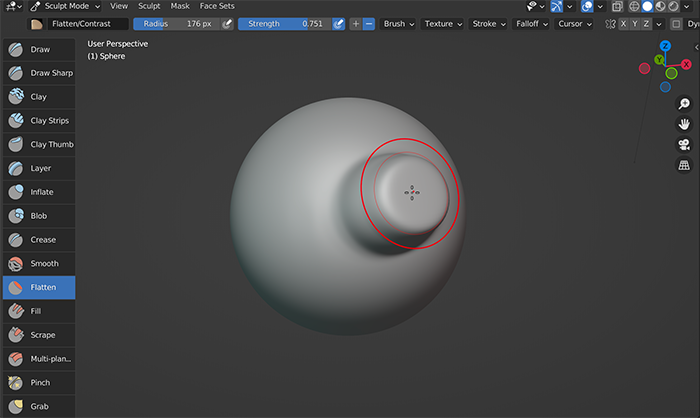
Task: Open the Sculpt Mode dropdown
Action: pyautogui.click(x=65, y=6)
